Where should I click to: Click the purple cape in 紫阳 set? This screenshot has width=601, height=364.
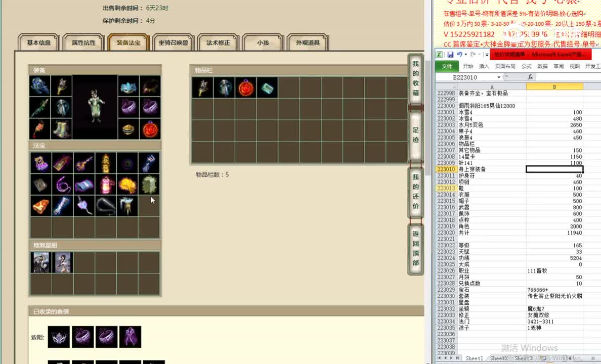pos(131,337)
